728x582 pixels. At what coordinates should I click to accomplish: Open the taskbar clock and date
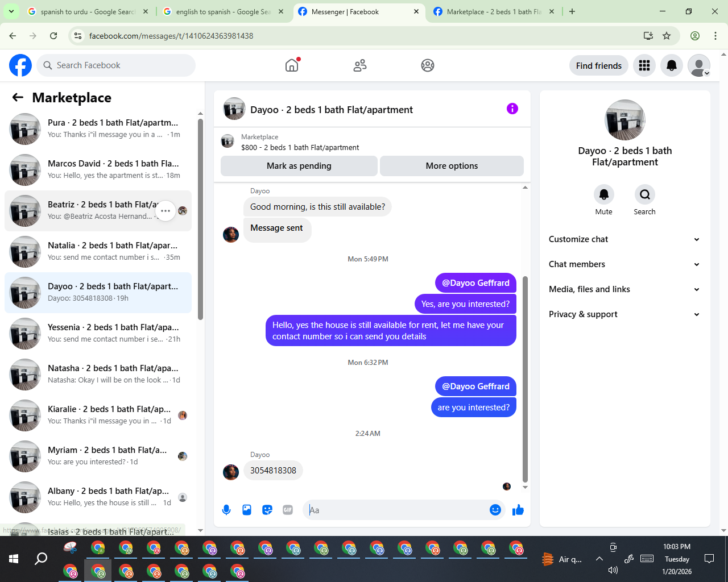point(677,559)
